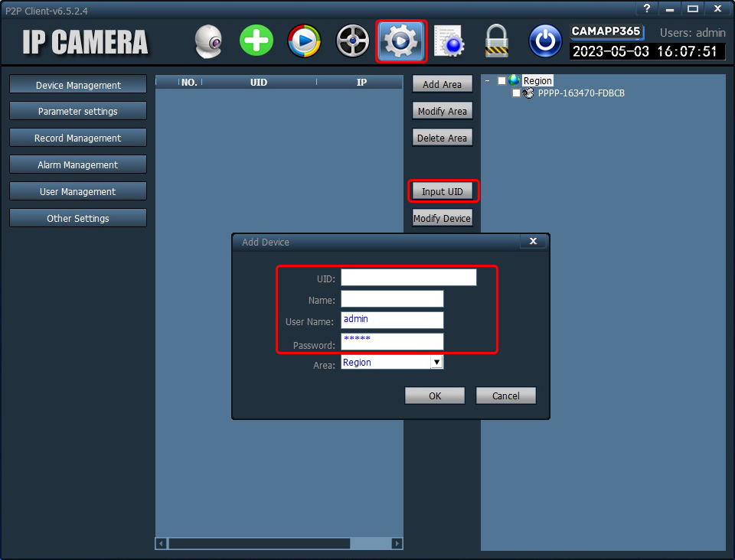Click the Add Area button
Image resolution: width=735 pixels, height=560 pixels.
pos(442,84)
